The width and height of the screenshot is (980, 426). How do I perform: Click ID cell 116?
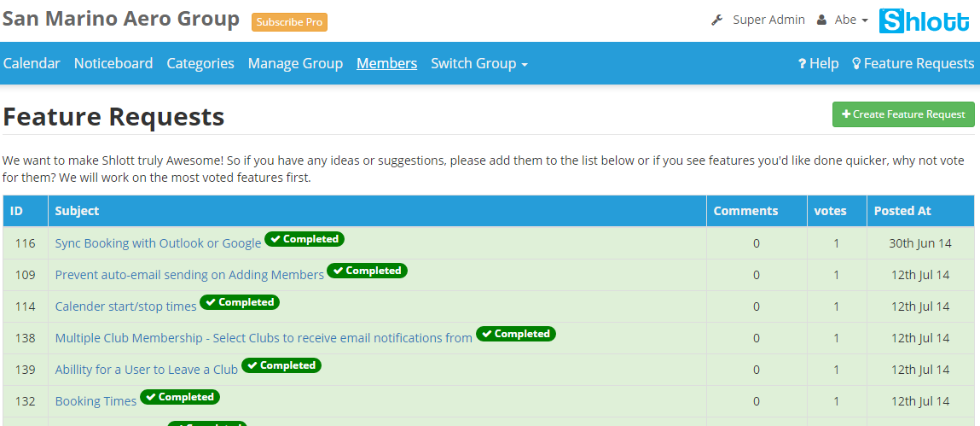[25, 243]
